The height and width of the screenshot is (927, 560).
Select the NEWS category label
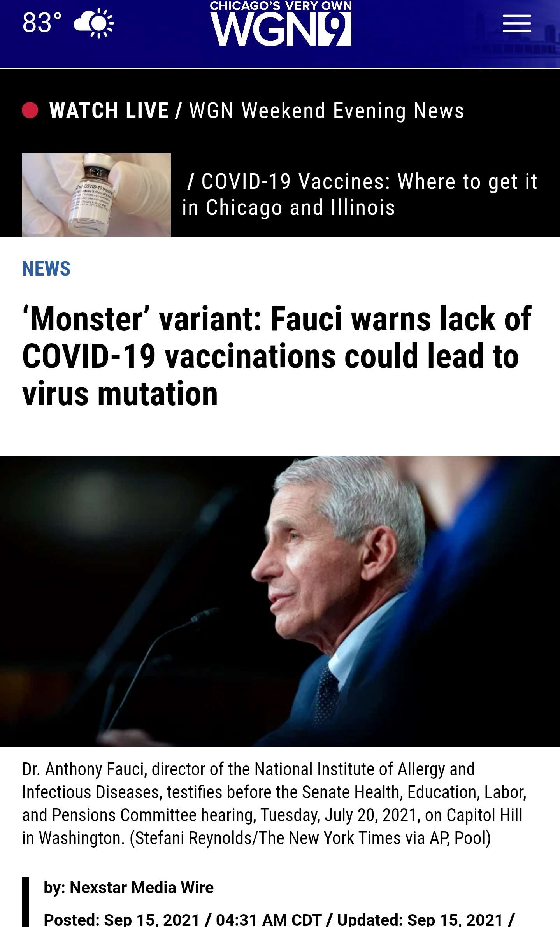click(46, 269)
